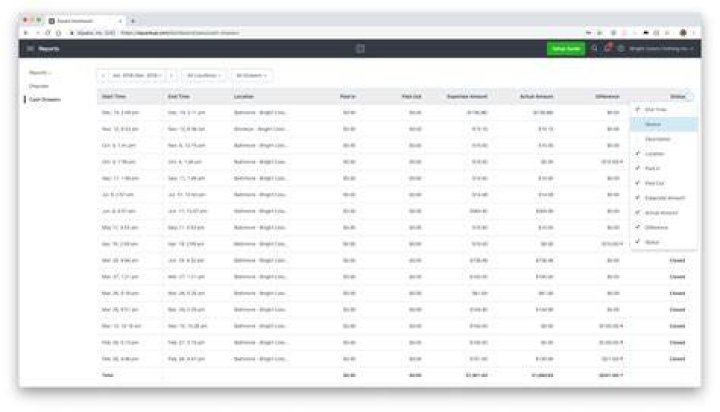
Task: Click the Location column header
Action: [243, 96]
